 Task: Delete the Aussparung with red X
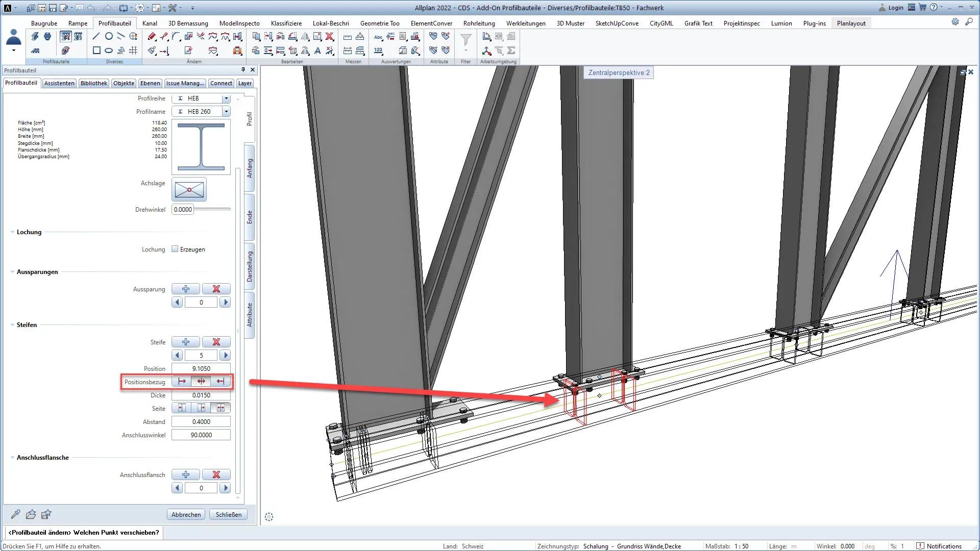[216, 289]
